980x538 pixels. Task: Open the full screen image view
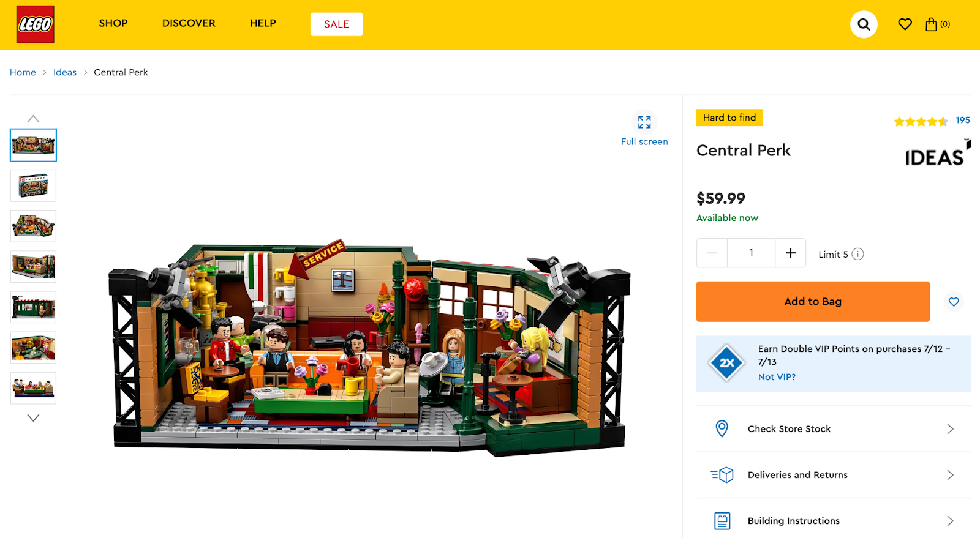644,129
